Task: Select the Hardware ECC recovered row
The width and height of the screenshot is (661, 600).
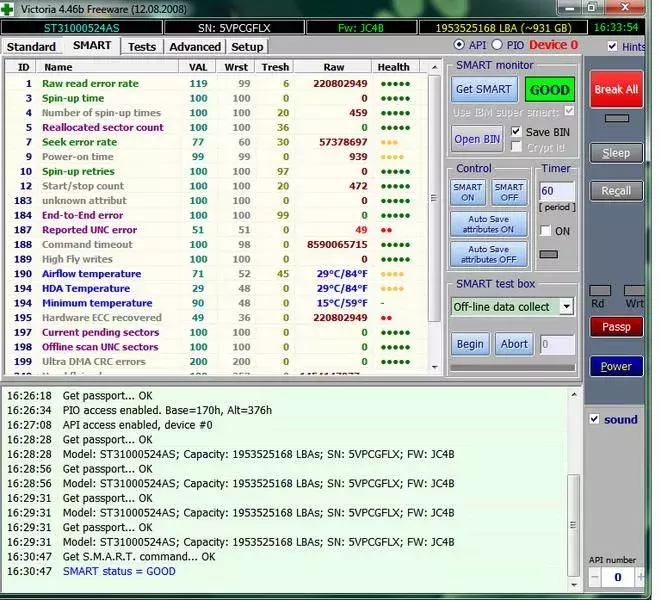Action: coord(216,317)
